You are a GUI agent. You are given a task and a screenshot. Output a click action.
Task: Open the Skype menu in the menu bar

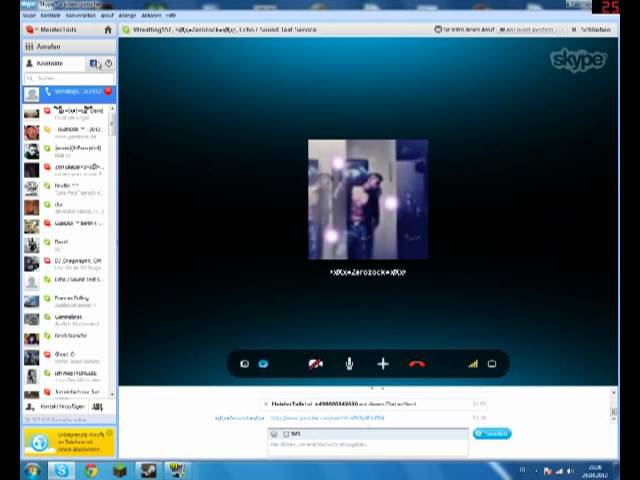(x=29, y=15)
